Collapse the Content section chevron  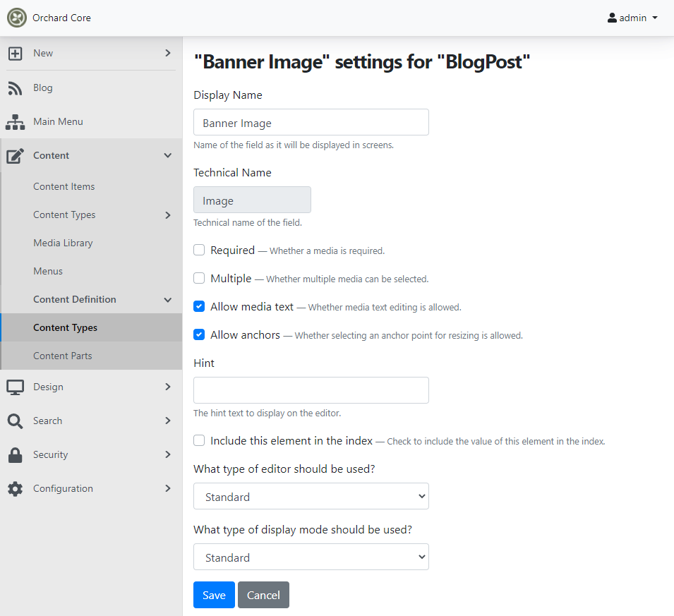click(168, 155)
